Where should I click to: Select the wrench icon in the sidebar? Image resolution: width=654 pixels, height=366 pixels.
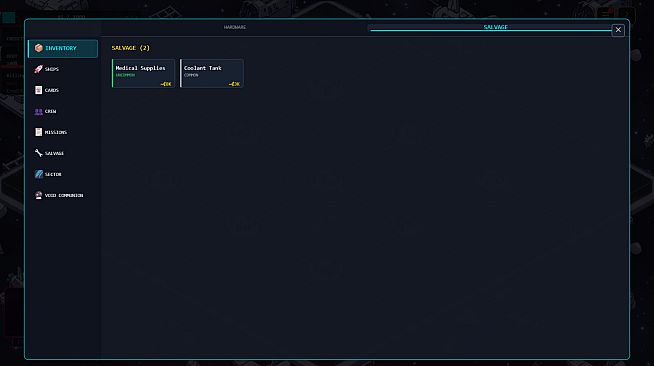coord(38,153)
